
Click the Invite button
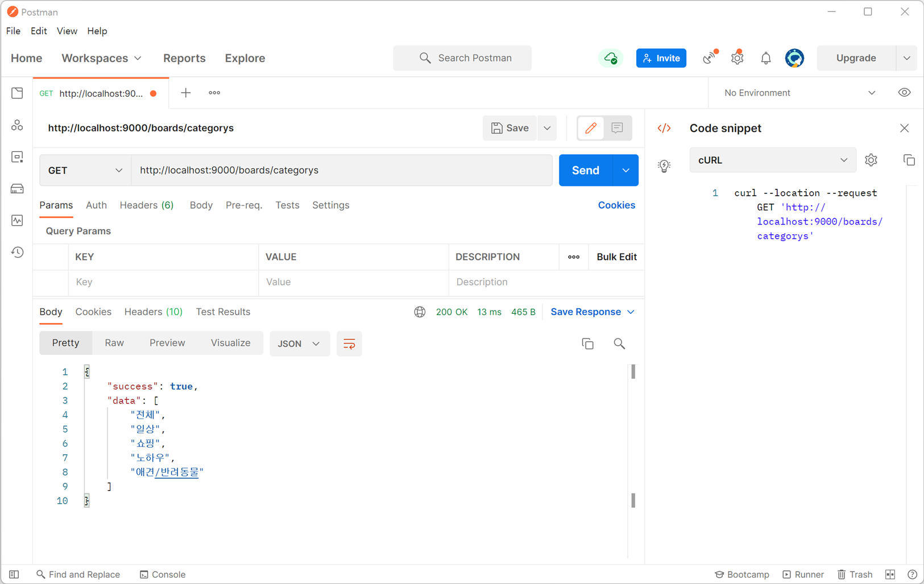(661, 58)
